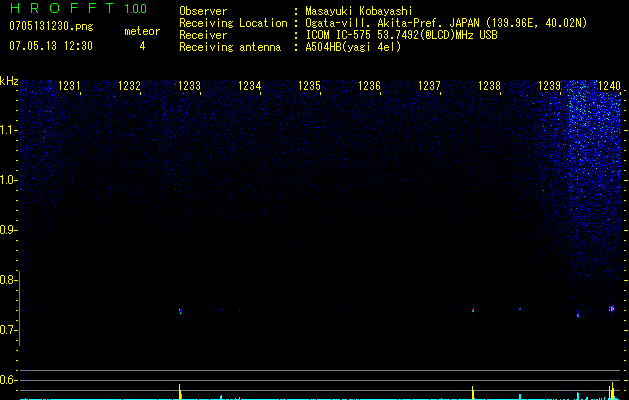Click time marker 1231
Screen dimensions: 629x400
(x=69, y=86)
